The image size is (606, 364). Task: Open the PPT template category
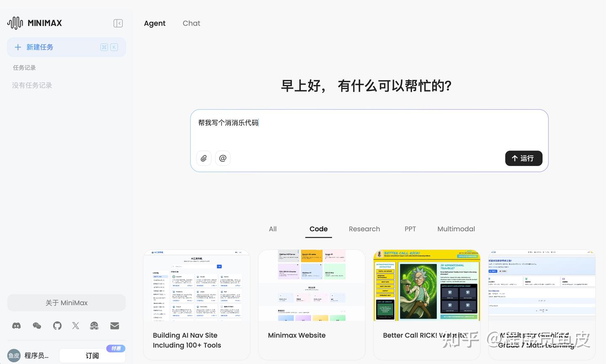click(x=410, y=229)
